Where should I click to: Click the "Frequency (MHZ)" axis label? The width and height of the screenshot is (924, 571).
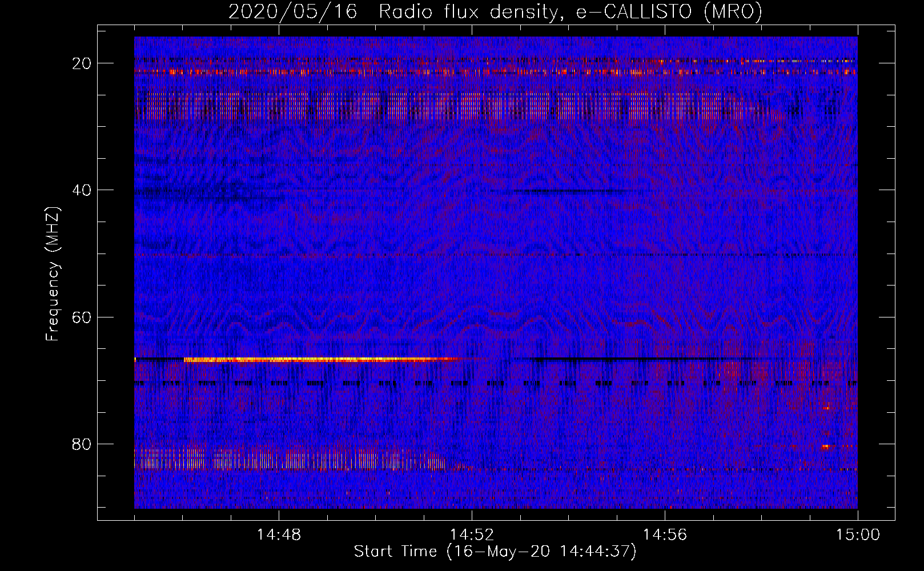click(53, 274)
